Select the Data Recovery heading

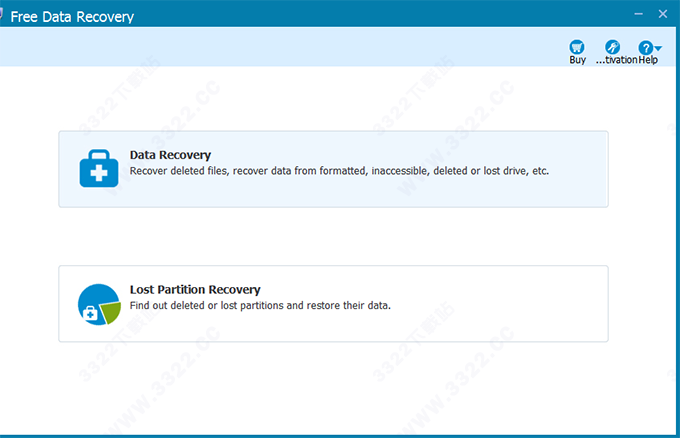(x=170, y=155)
